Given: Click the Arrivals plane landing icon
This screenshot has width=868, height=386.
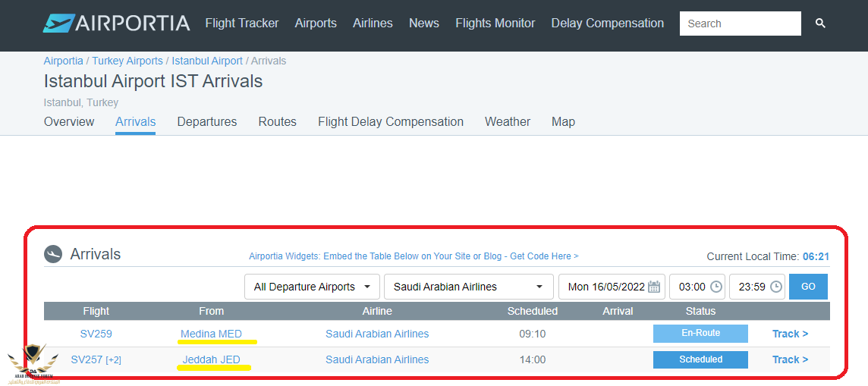Looking at the screenshot, I should click(53, 254).
